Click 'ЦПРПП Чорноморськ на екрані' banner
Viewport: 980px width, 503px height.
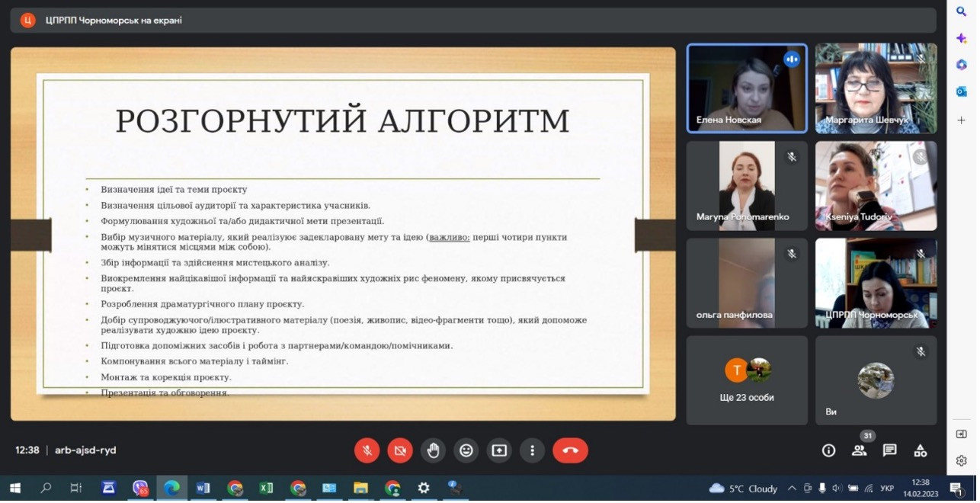pos(472,21)
